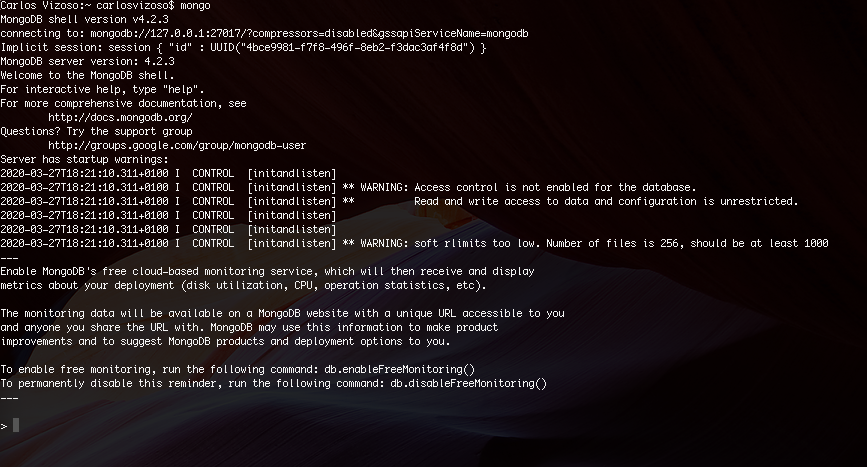Click the "Read and write access" unrestricted line
Viewport: 867px width, 467px height.
(606, 201)
